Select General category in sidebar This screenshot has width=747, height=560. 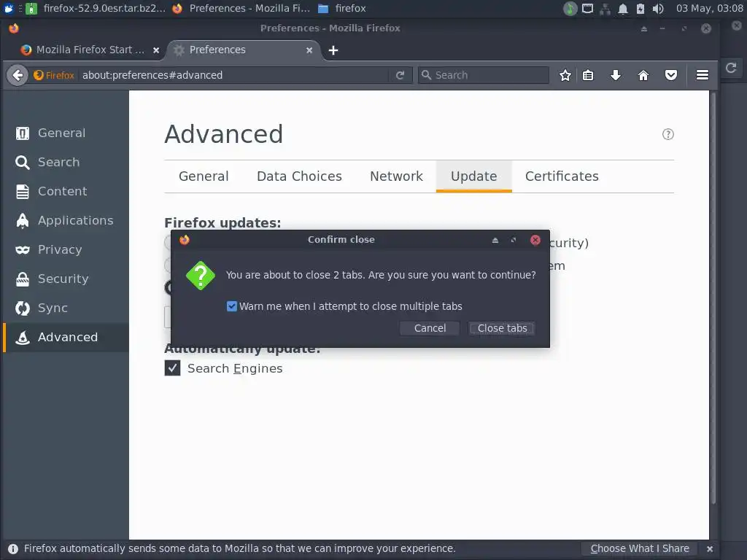[64, 133]
